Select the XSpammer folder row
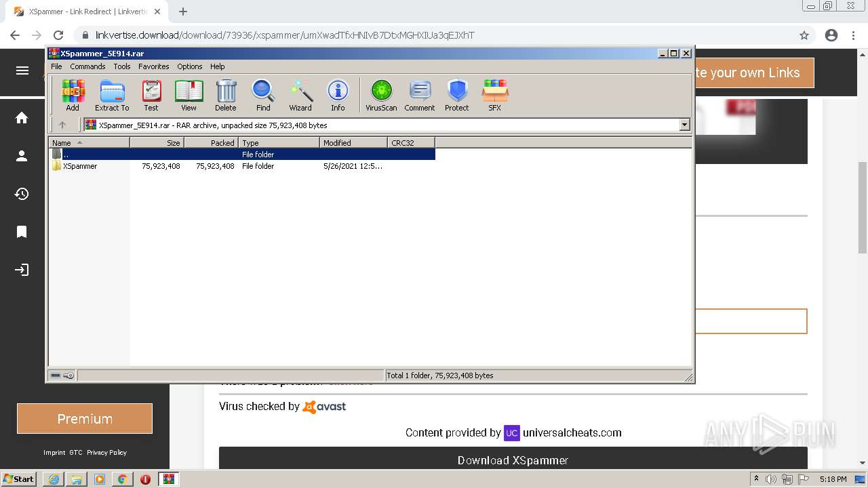868x488 pixels. [242, 166]
